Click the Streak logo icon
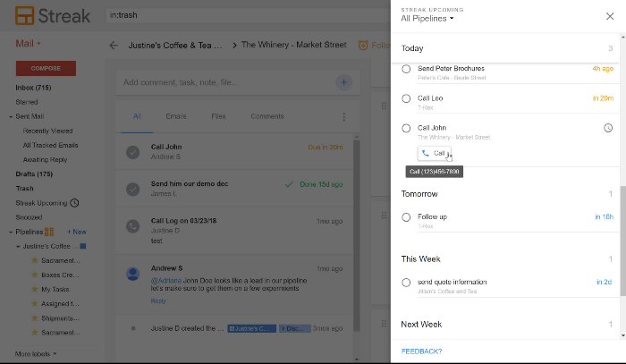The height and width of the screenshot is (364, 626). tap(25, 16)
